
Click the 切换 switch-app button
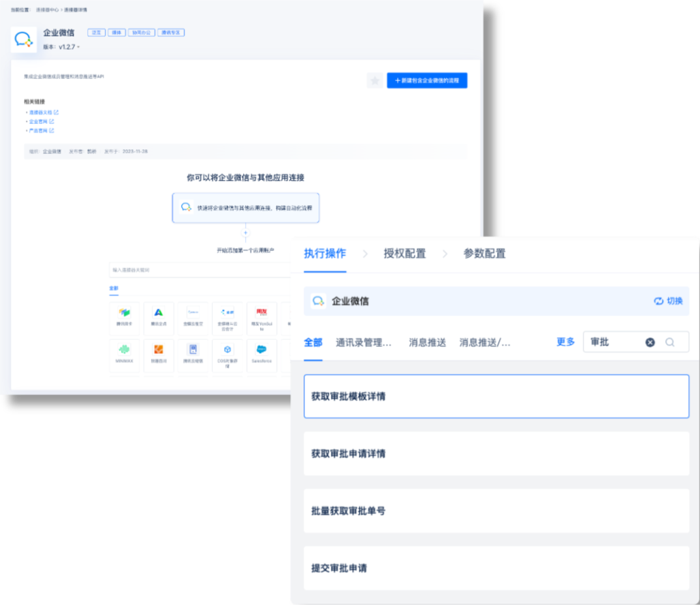(668, 301)
